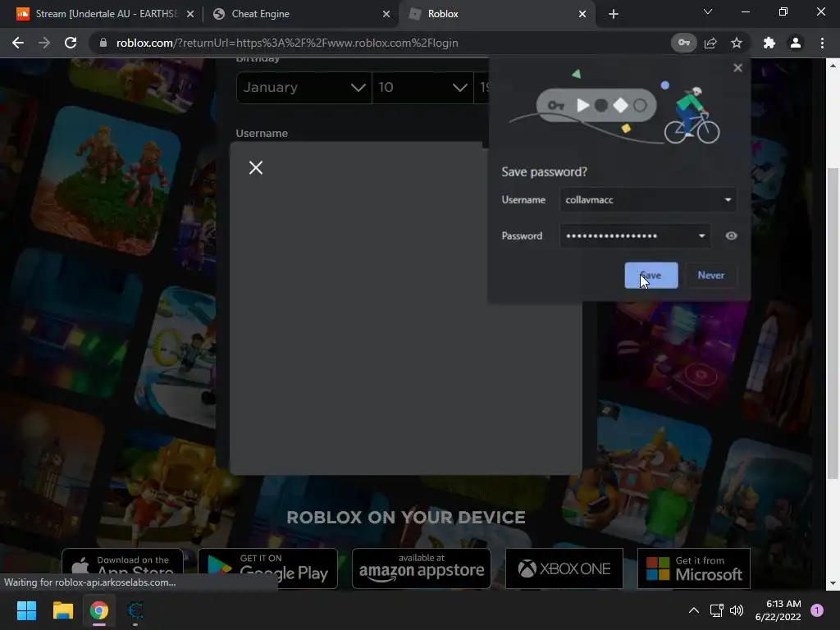The height and width of the screenshot is (630, 840).
Task: Open a new tab with plus button
Action: [614, 14]
